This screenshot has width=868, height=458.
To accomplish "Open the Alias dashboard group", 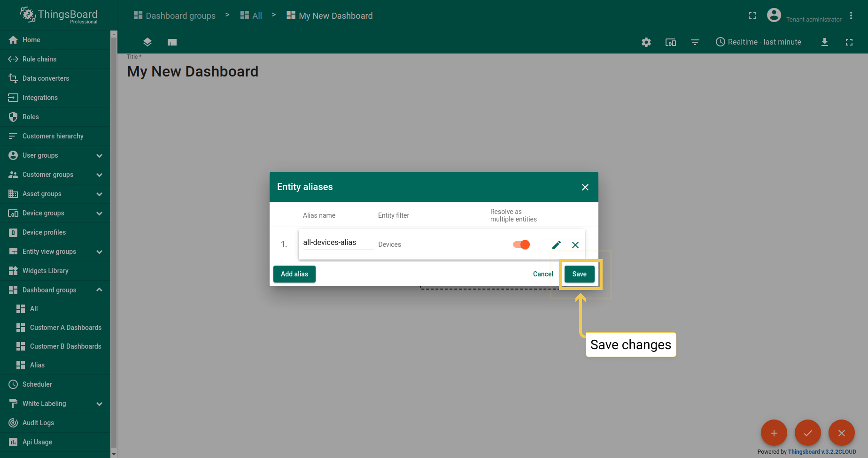I will point(55,365).
